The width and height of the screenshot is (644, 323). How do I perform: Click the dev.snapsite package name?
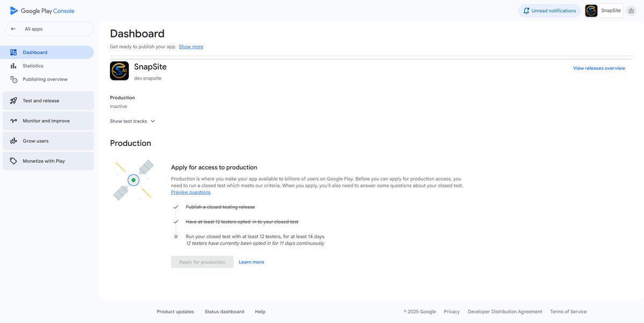[148, 78]
